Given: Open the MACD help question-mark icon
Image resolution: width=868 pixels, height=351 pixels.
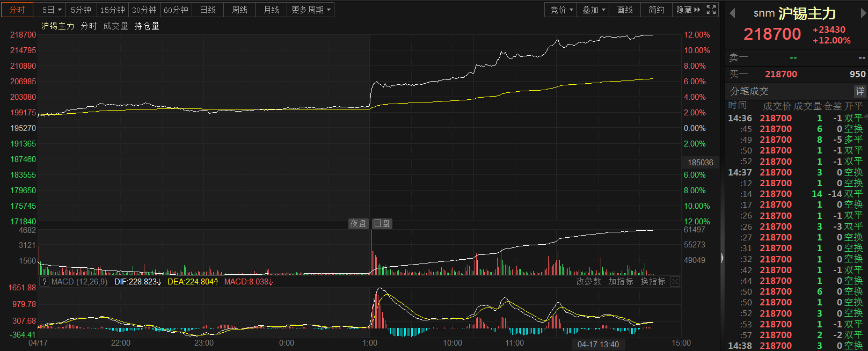Looking at the screenshot, I should click(x=45, y=282).
